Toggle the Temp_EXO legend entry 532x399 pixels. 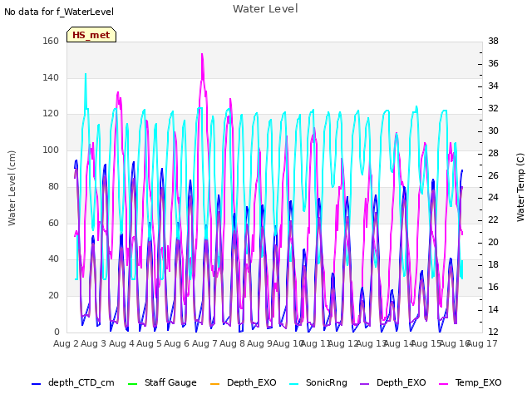pyautogui.click(x=470, y=382)
